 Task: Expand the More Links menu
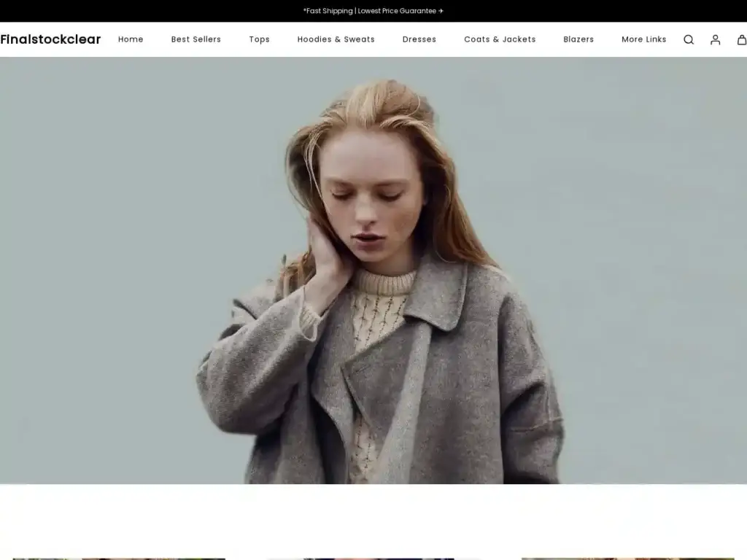(x=644, y=39)
